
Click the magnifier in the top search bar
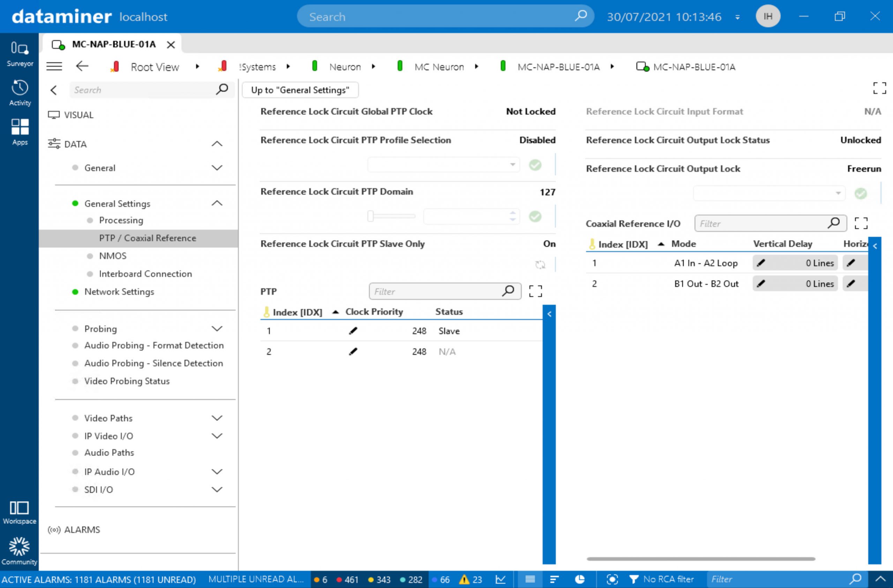[581, 16]
